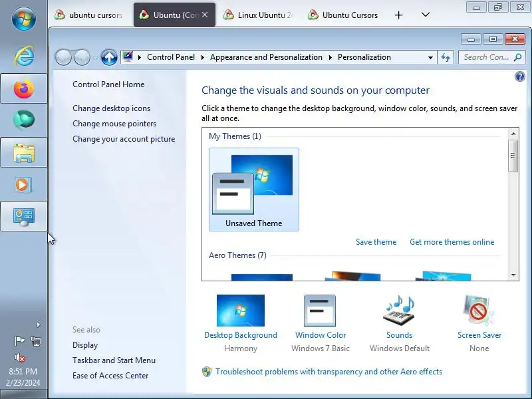Click the search magnifier icon

518,57
